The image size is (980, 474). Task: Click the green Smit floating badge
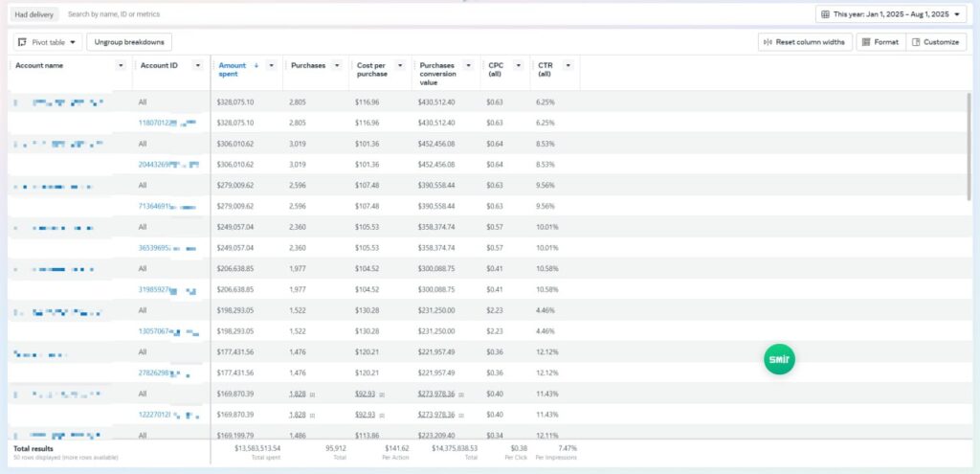(780, 359)
